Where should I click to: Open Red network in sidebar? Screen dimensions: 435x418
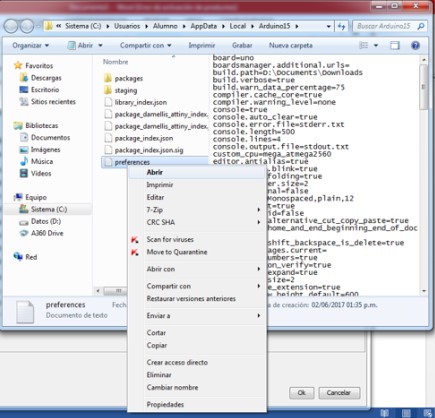[x=25, y=257]
